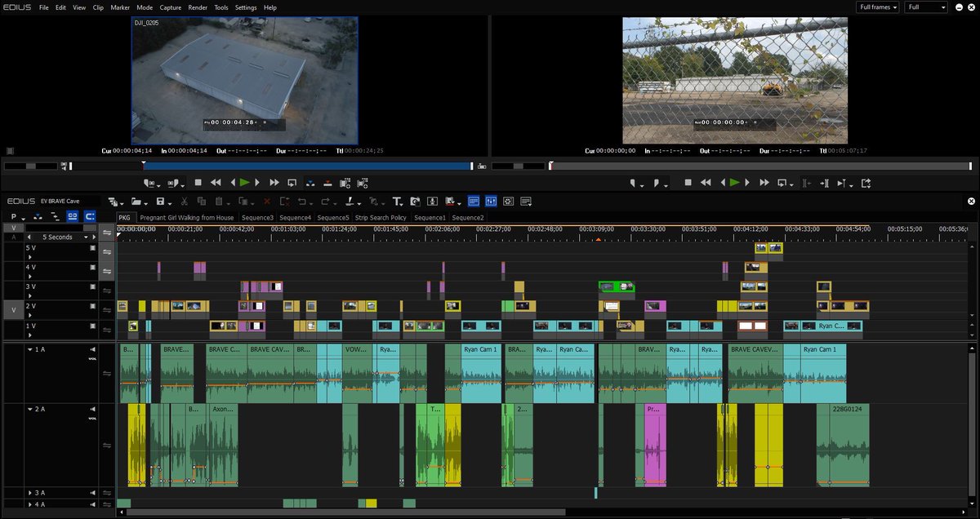Play the player monitor clip
Viewport: 980px width, 519px height.
244,183
